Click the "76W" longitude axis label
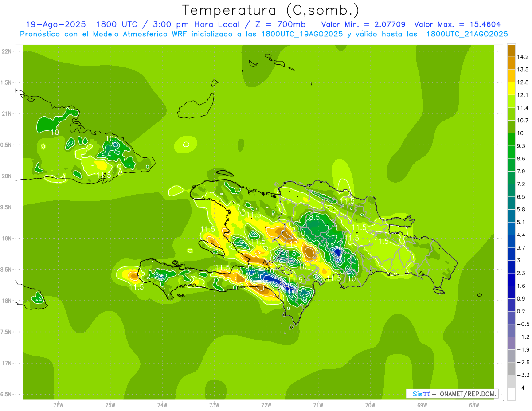The image size is (532, 411). (x=58, y=405)
